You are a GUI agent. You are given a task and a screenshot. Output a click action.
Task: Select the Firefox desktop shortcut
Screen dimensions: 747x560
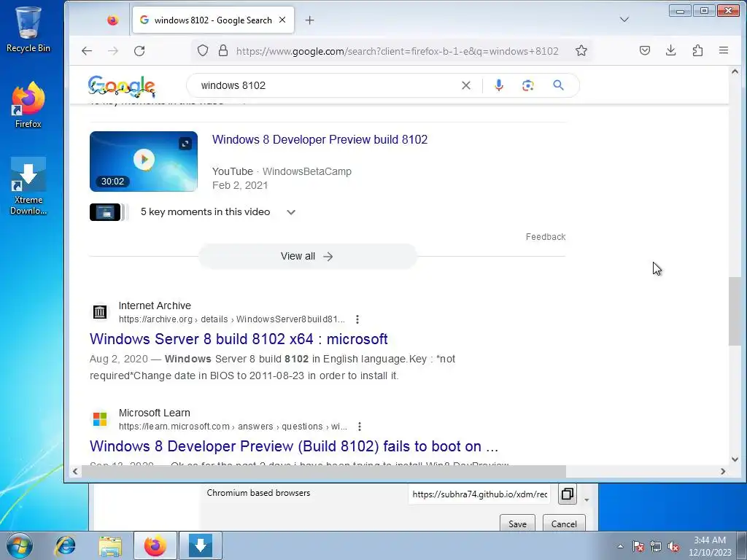(x=28, y=105)
